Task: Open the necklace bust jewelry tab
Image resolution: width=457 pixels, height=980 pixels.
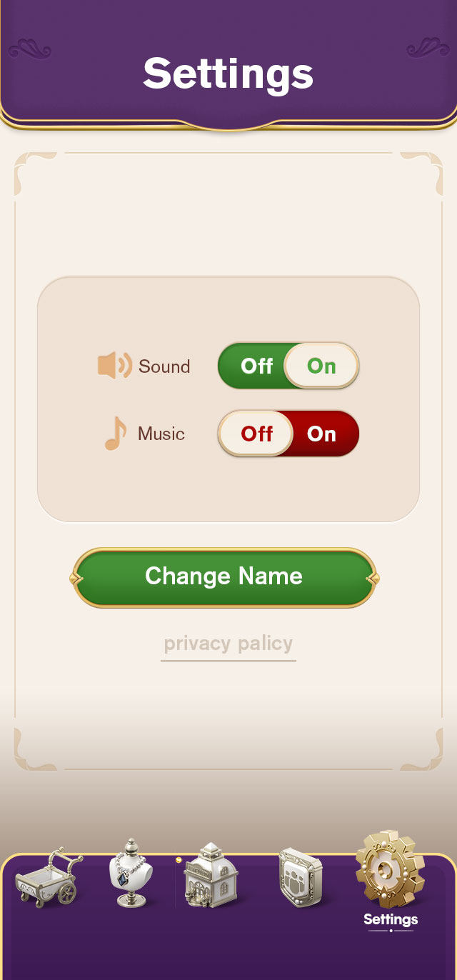Action: pyautogui.click(x=131, y=874)
